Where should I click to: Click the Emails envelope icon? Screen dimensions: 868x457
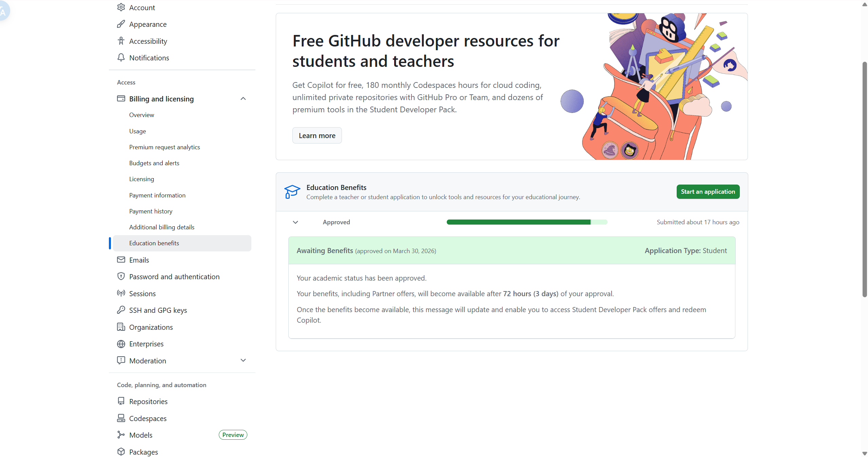point(121,260)
